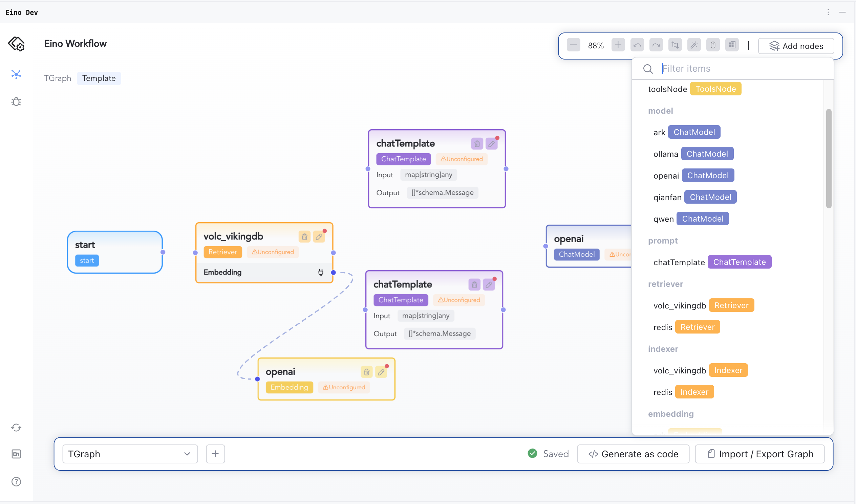Click the magic wand auto-layout icon
The width and height of the screenshot is (856, 504).
pyautogui.click(x=694, y=45)
